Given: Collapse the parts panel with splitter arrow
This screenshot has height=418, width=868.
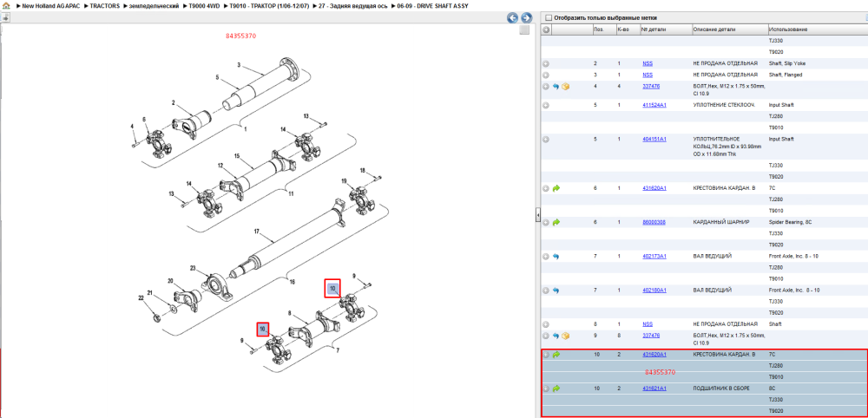Looking at the screenshot, I should (x=537, y=216).
